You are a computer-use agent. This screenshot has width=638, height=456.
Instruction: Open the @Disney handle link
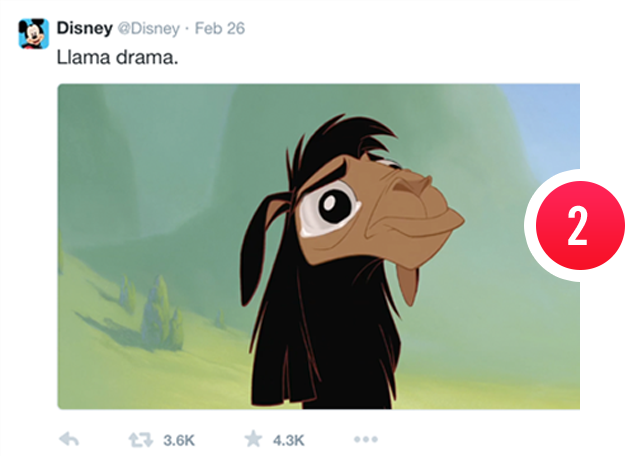[x=149, y=28]
